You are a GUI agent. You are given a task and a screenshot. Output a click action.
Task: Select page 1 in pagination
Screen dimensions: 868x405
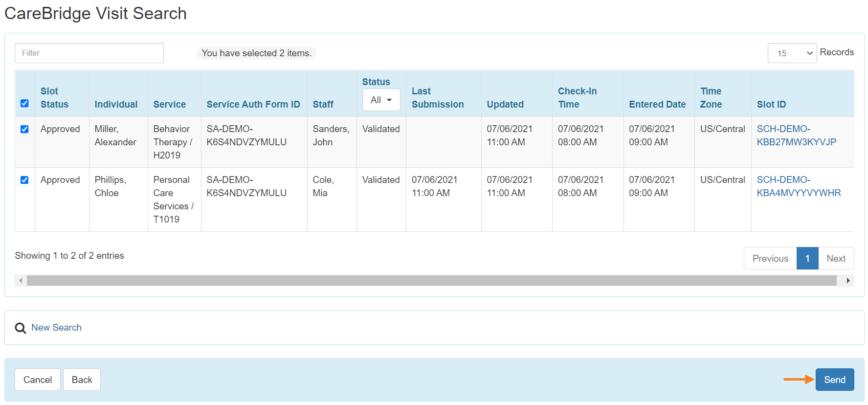click(x=807, y=258)
